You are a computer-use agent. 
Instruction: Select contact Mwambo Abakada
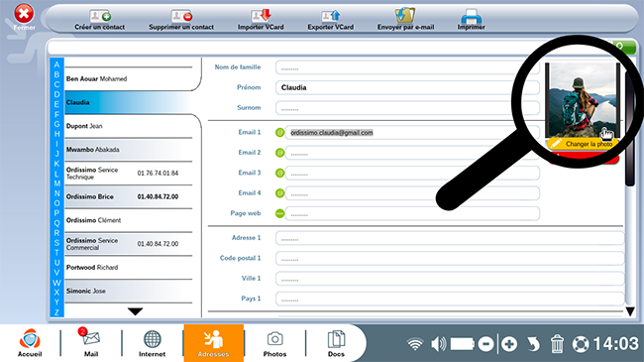(x=129, y=150)
